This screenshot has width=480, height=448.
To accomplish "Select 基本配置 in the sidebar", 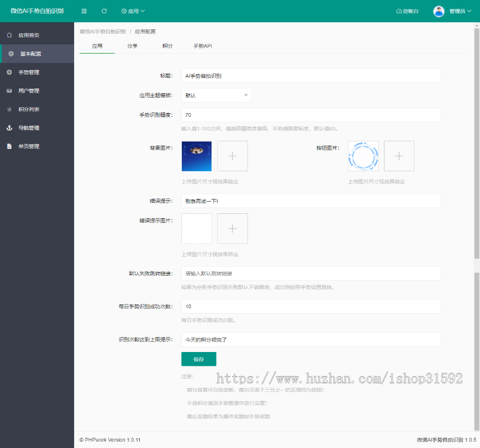I will (x=37, y=53).
